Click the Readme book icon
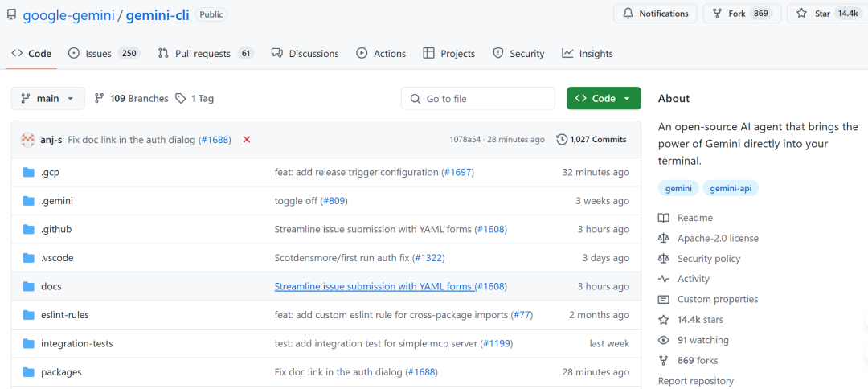Image resolution: width=868 pixels, height=389 pixels. tap(664, 218)
